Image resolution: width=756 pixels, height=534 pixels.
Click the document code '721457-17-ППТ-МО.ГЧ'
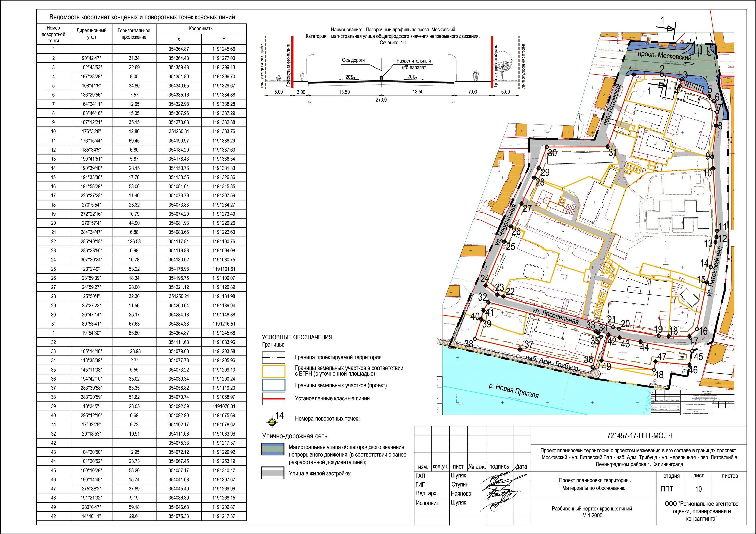(639, 436)
